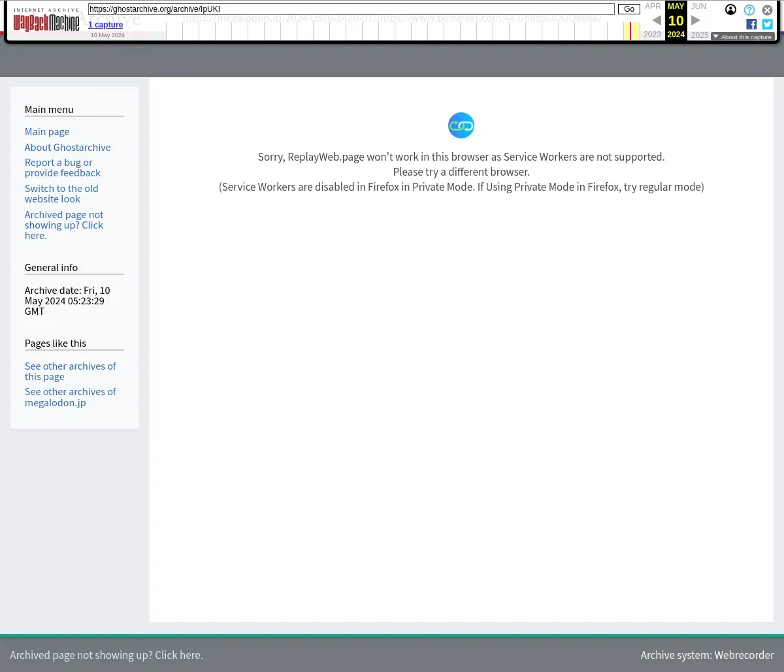Image resolution: width=784 pixels, height=672 pixels.
Task: Click the Please try a different browser text
Action: 461,172
